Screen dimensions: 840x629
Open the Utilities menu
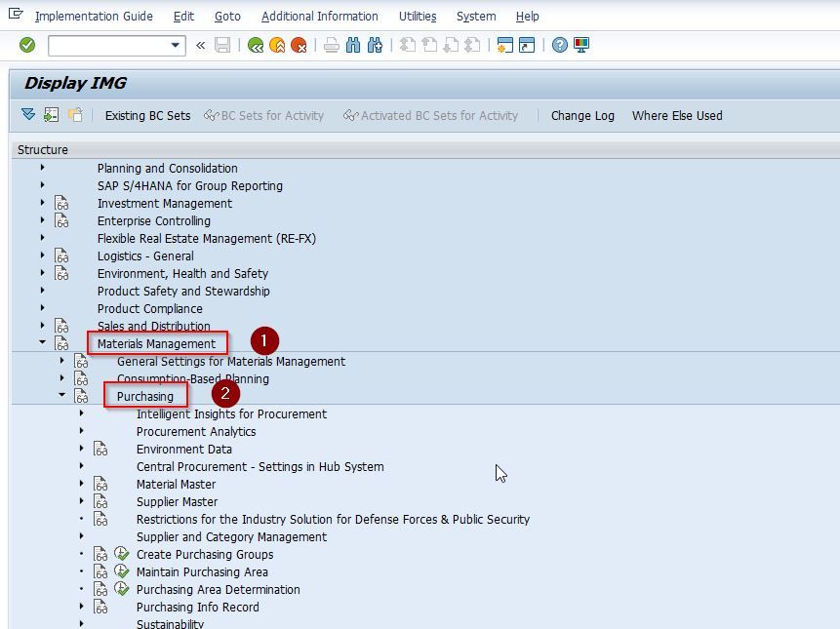(x=418, y=17)
